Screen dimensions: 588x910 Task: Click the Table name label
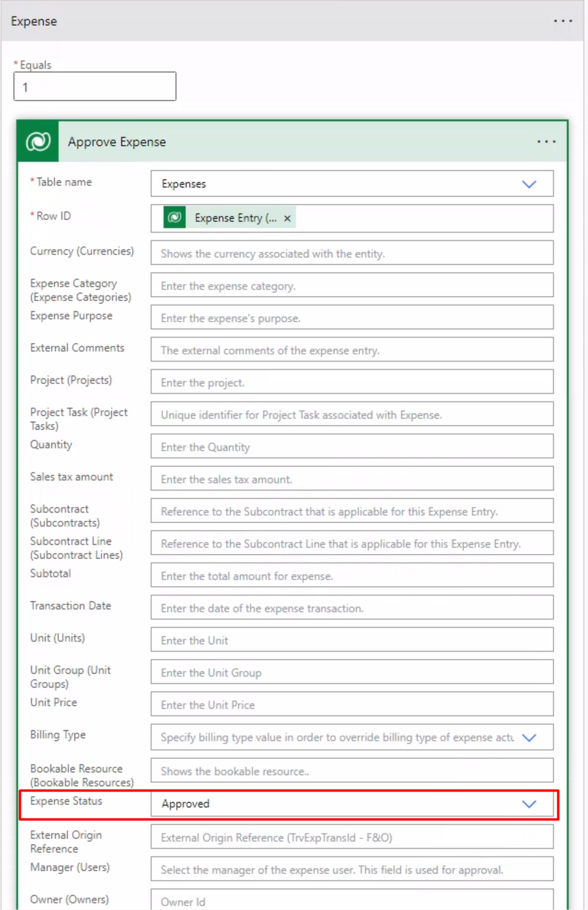[x=64, y=182]
